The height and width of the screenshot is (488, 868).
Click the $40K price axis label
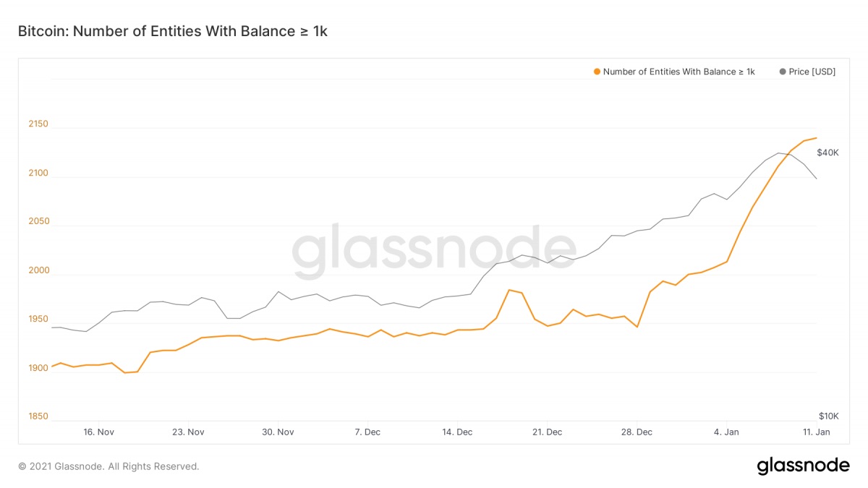827,153
